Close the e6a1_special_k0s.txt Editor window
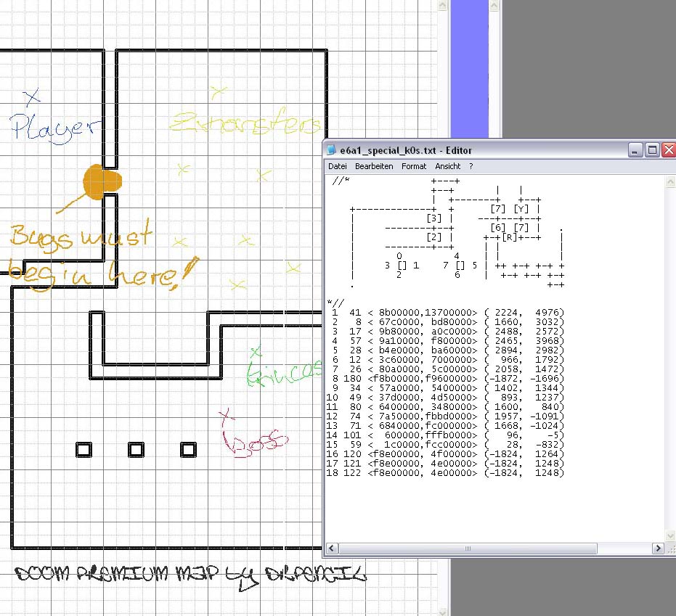 pyautogui.click(x=669, y=150)
